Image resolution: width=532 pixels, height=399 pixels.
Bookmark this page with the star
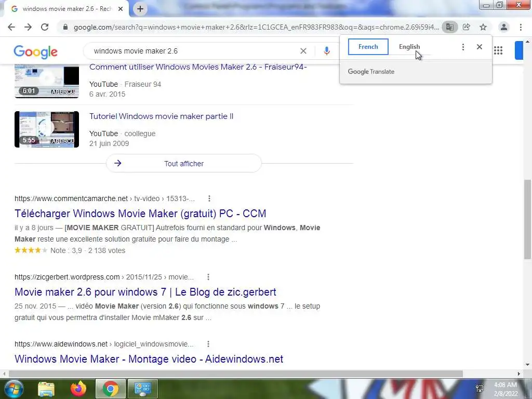click(483, 27)
